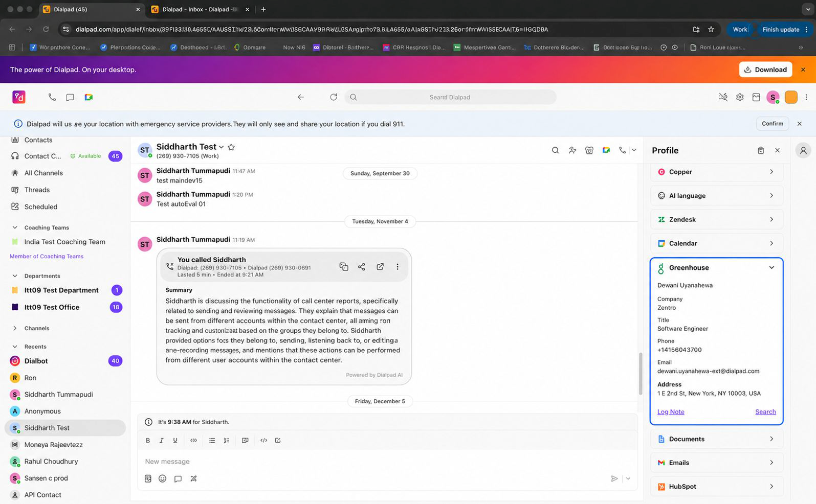Click the Finish update button

pos(781,29)
